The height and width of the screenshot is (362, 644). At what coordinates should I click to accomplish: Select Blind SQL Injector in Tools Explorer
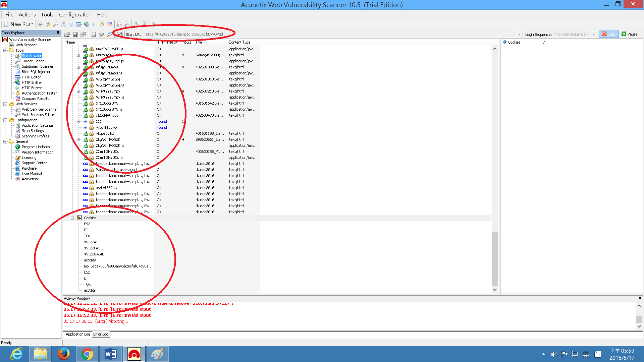click(36, 72)
